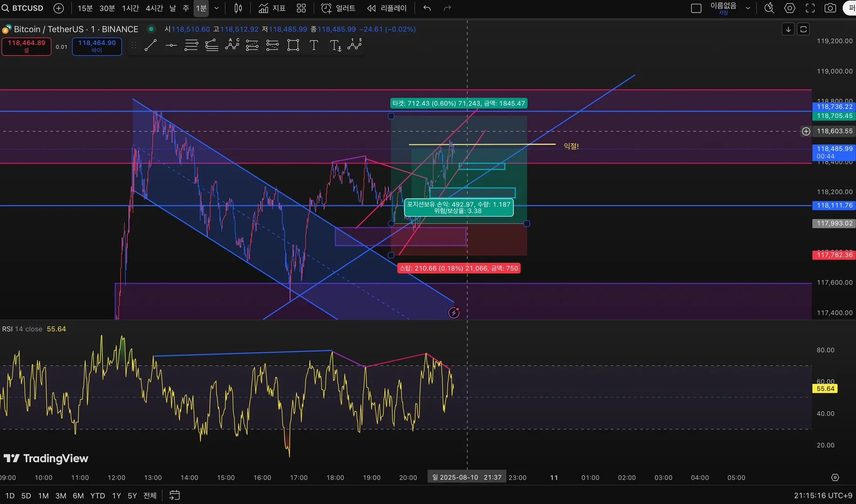Select the text annotation tool

314,45
